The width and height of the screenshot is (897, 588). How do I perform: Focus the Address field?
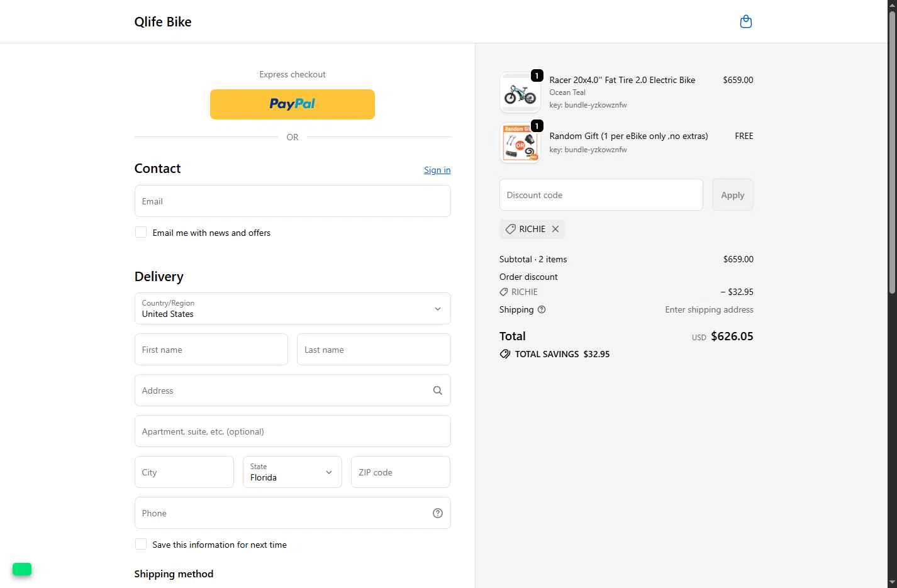click(292, 391)
